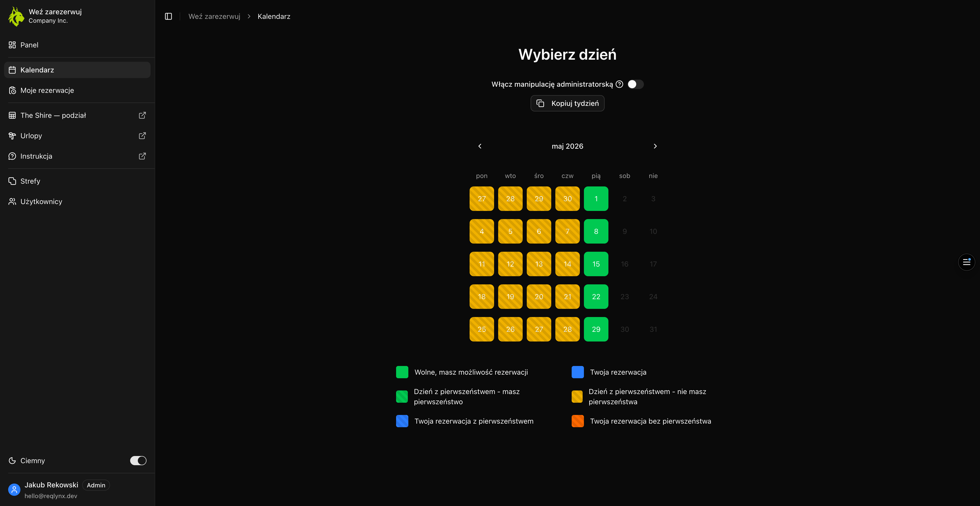The width and height of the screenshot is (980, 506).
Task: Click the maj 2026 month label
Action: pyautogui.click(x=567, y=146)
